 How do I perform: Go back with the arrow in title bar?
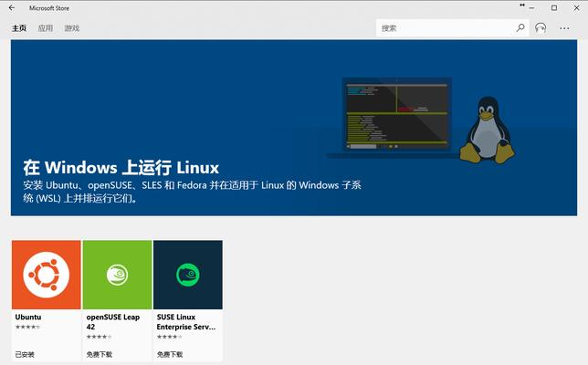tap(12, 7)
